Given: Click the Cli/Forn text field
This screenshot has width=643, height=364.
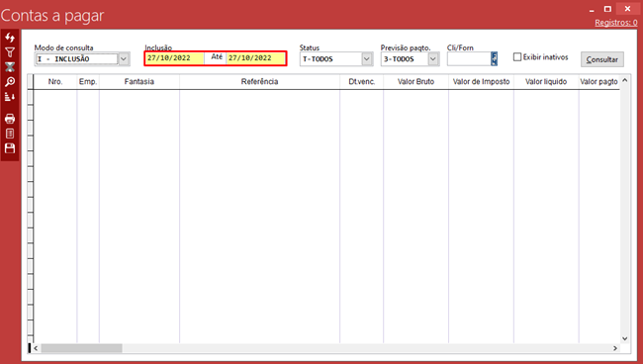Looking at the screenshot, I should coord(469,58).
